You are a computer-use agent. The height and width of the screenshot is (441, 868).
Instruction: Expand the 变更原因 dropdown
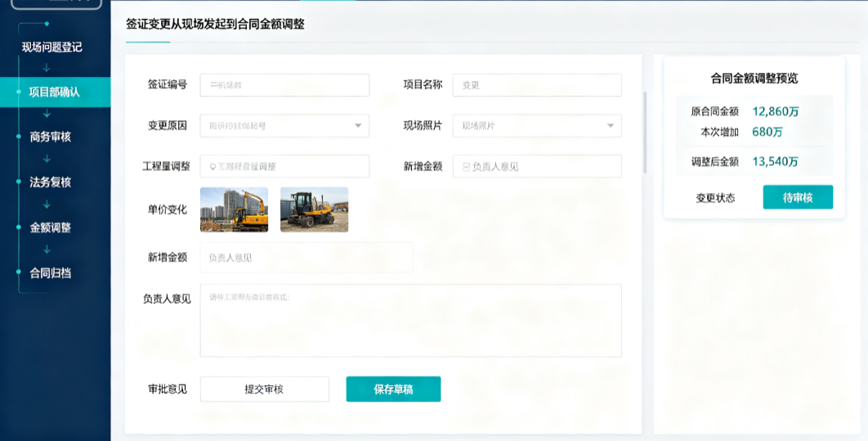click(284, 126)
